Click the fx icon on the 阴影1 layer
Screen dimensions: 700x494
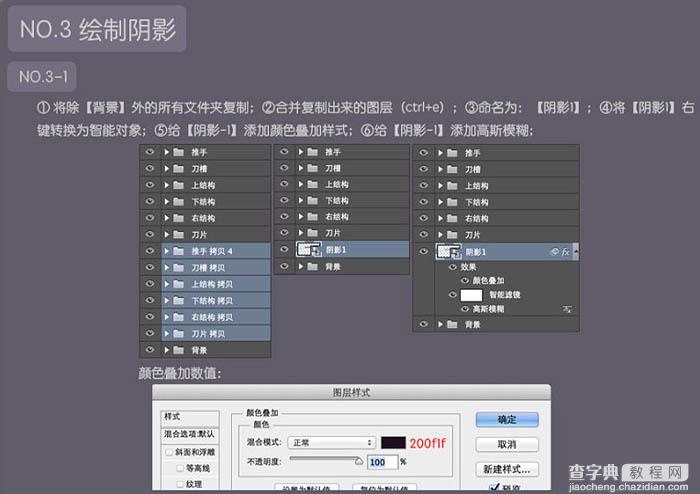coord(565,252)
